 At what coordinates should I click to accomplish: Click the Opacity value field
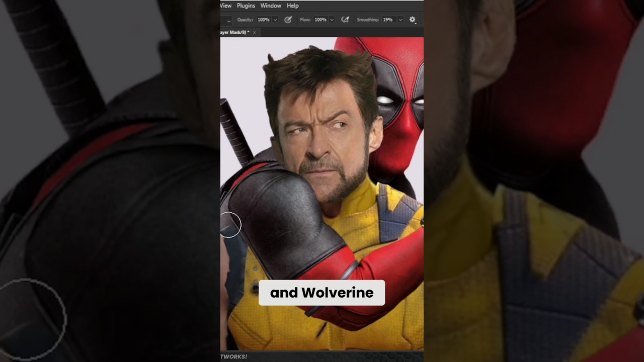tap(264, 20)
